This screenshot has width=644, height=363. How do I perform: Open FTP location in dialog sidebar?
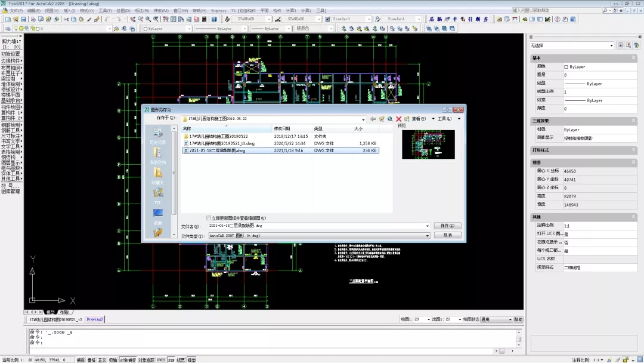157,195
